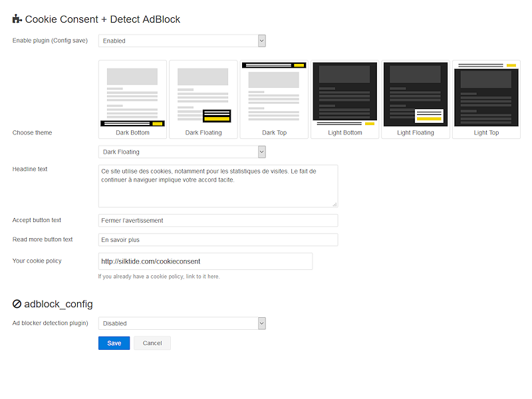Click the Read more button text field
The height and width of the screenshot is (399, 532).
pos(218,239)
